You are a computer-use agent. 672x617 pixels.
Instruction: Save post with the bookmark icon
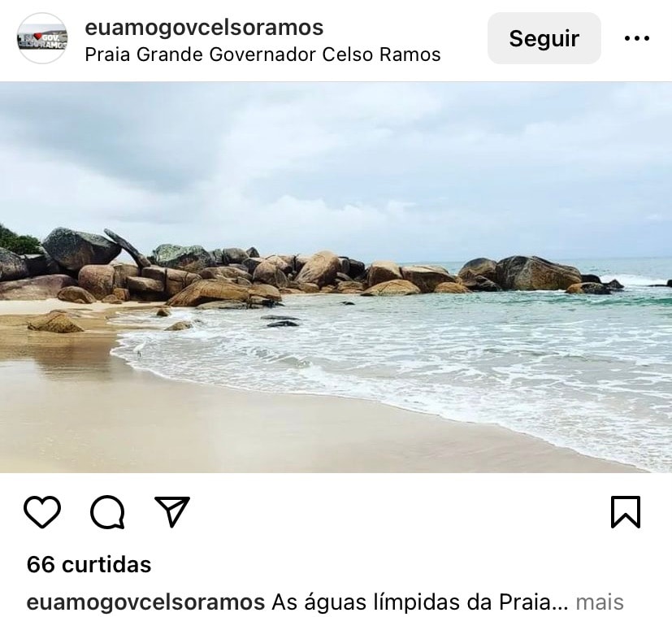626,511
